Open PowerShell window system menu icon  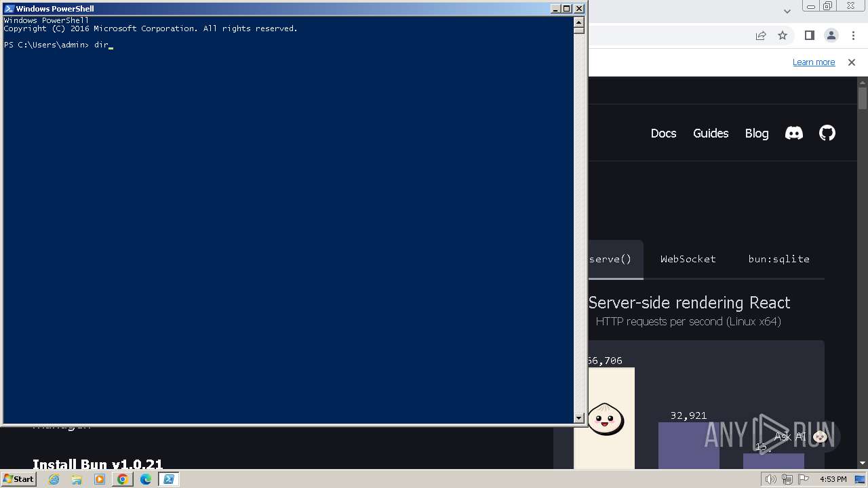9,9
